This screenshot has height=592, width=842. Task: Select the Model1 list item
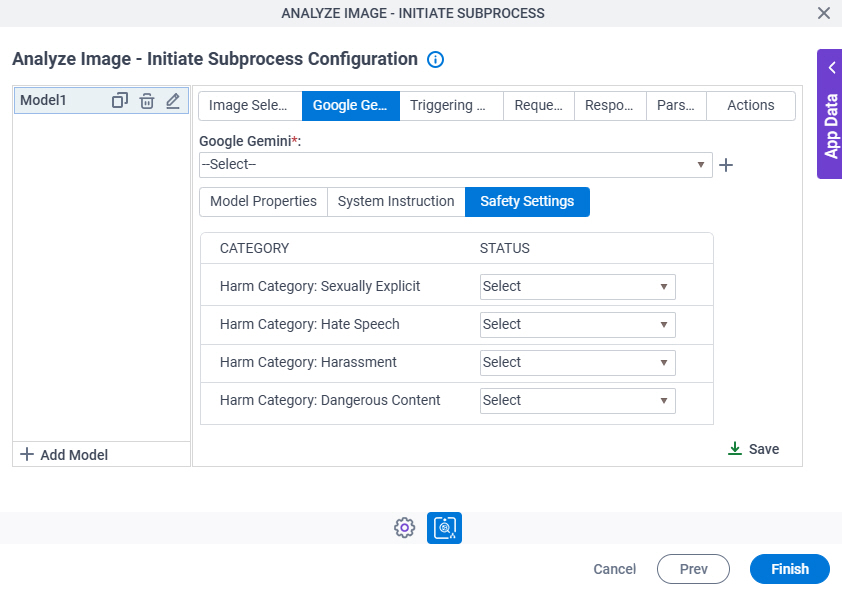(x=101, y=100)
